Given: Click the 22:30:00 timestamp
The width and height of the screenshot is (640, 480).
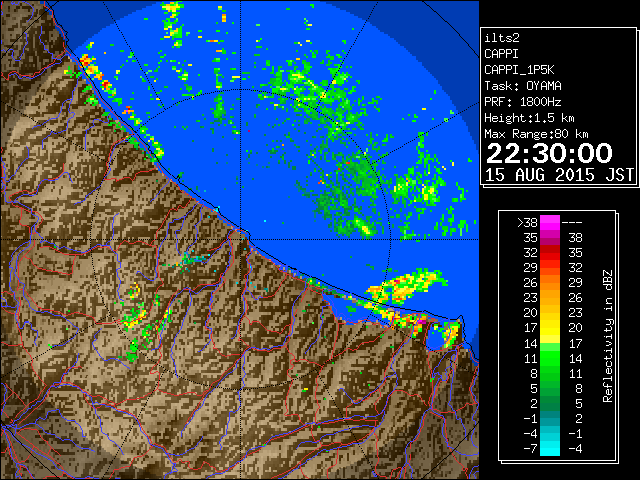Looking at the screenshot, I should [549, 153].
